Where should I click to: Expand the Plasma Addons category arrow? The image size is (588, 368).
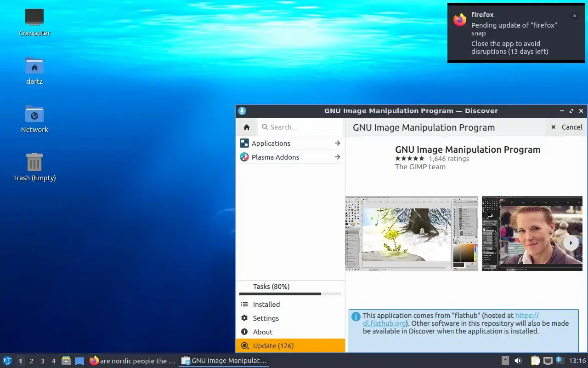[x=337, y=157]
